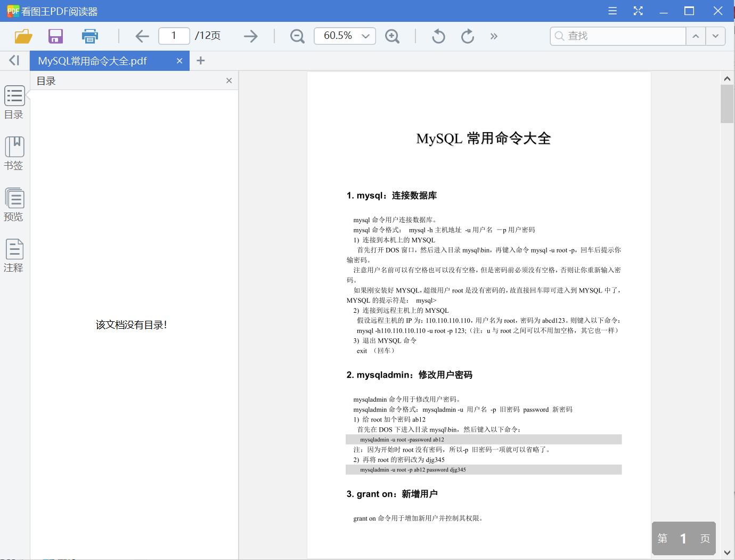Click the 查找 search input field
Screen dimensions: 735x560
click(618, 36)
